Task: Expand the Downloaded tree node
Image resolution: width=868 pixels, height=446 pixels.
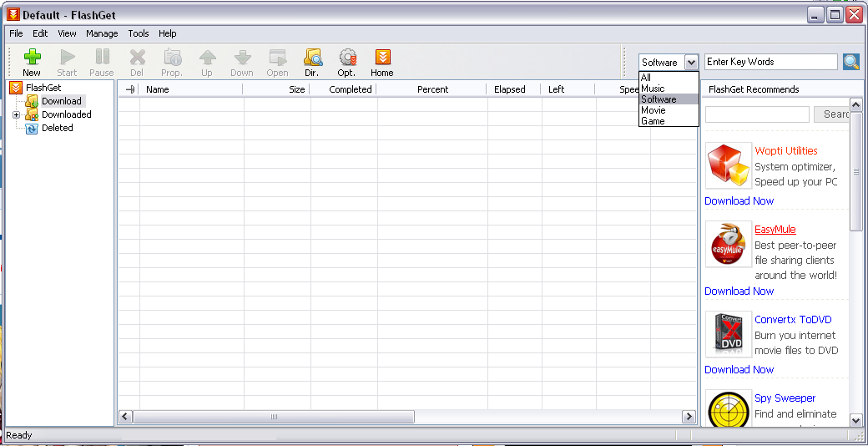Action: tap(16, 114)
